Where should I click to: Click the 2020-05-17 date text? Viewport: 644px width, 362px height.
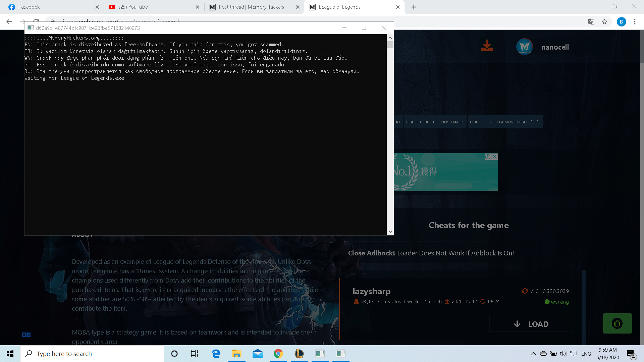tap(464, 302)
